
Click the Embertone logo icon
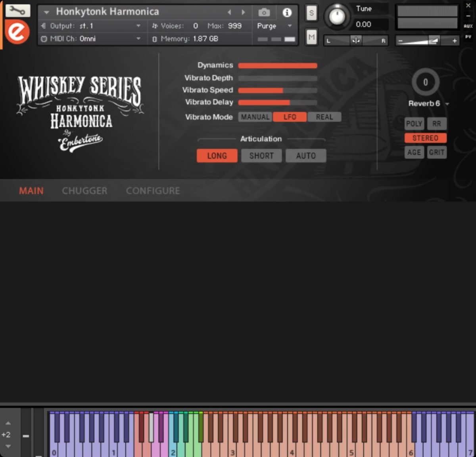(x=17, y=32)
